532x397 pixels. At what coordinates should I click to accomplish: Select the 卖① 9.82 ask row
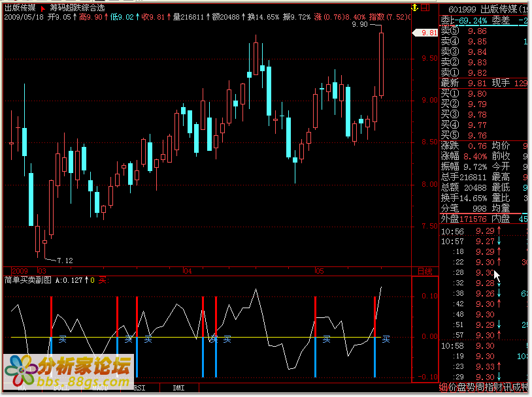(x=484, y=73)
